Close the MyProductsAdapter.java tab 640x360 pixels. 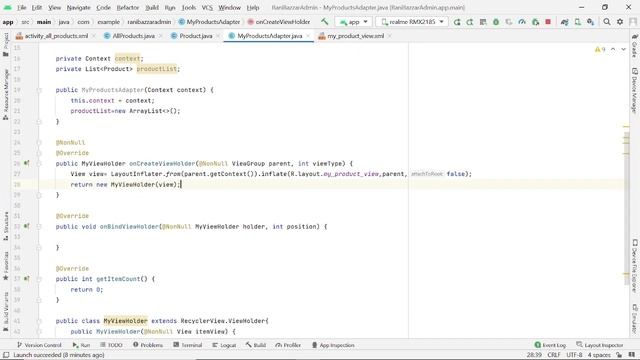[308, 36]
